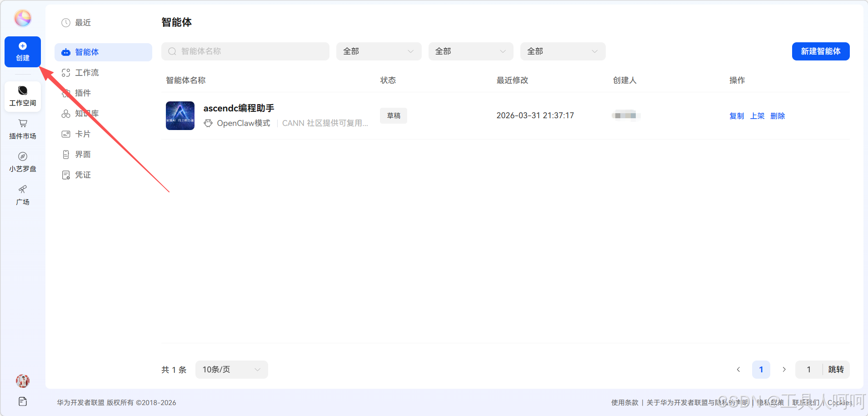
Task: Select the 智能体 navigation item
Action: pyautogui.click(x=87, y=52)
